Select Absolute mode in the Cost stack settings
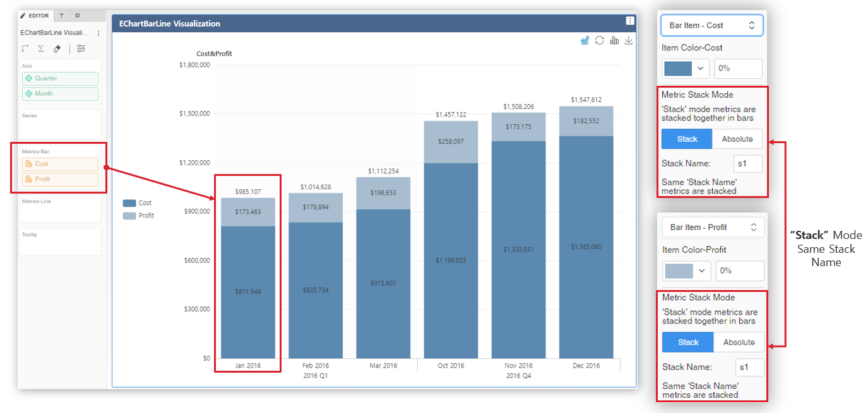This screenshot has width=868, height=413. (737, 139)
